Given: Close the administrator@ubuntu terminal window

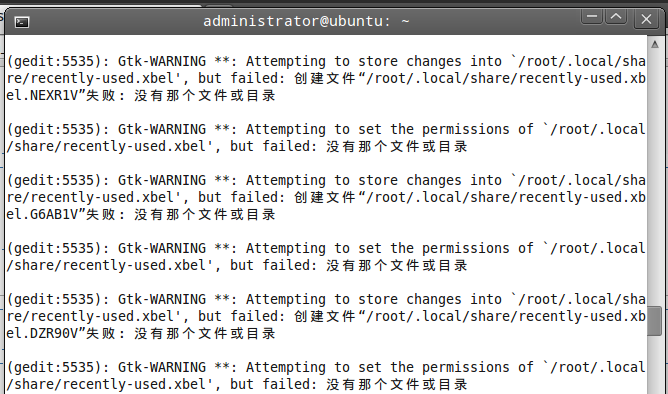Looking at the screenshot, I should tap(646, 19).
